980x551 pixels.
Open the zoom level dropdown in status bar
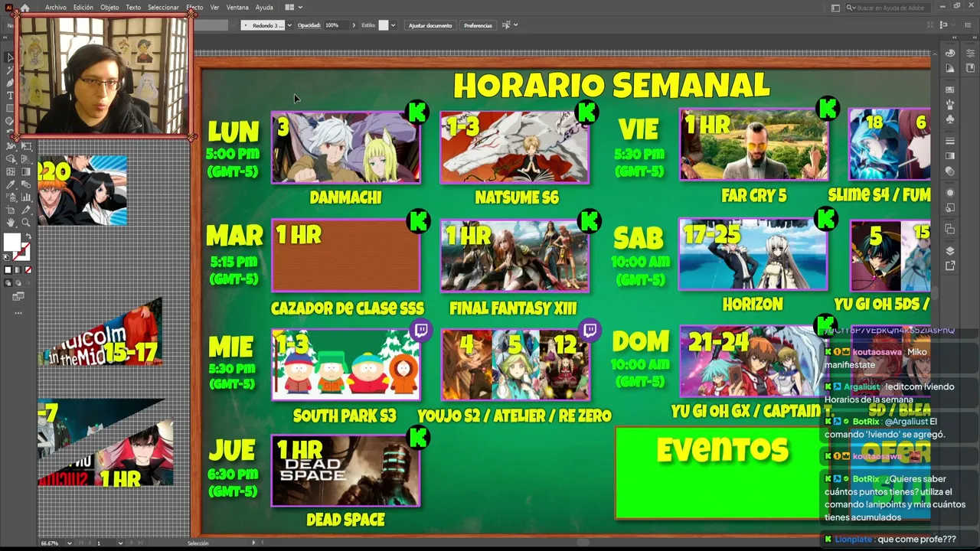(x=70, y=543)
